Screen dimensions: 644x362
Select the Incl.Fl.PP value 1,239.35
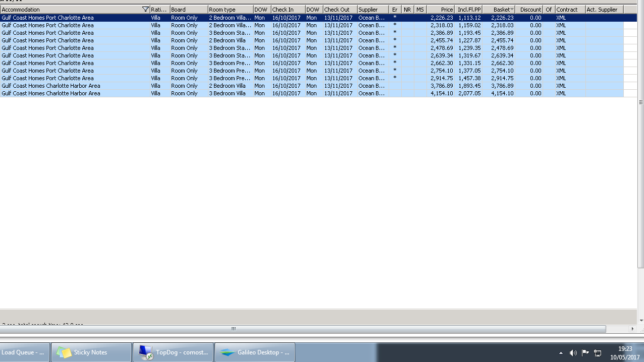[469, 48]
